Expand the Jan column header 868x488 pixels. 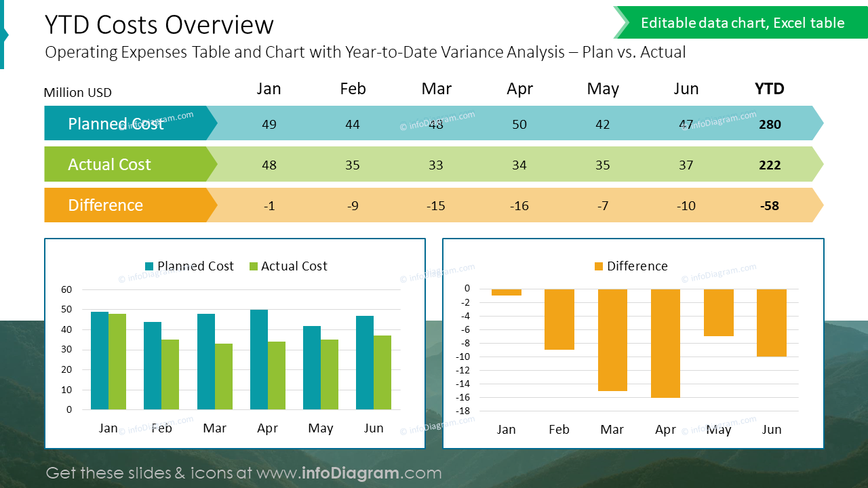click(x=269, y=88)
